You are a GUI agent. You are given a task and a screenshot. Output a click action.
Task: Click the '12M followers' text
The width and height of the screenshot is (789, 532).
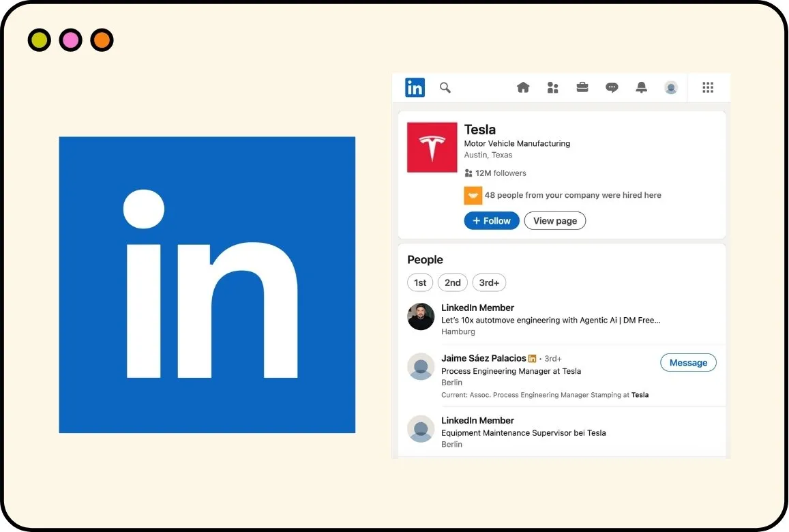[x=501, y=173]
